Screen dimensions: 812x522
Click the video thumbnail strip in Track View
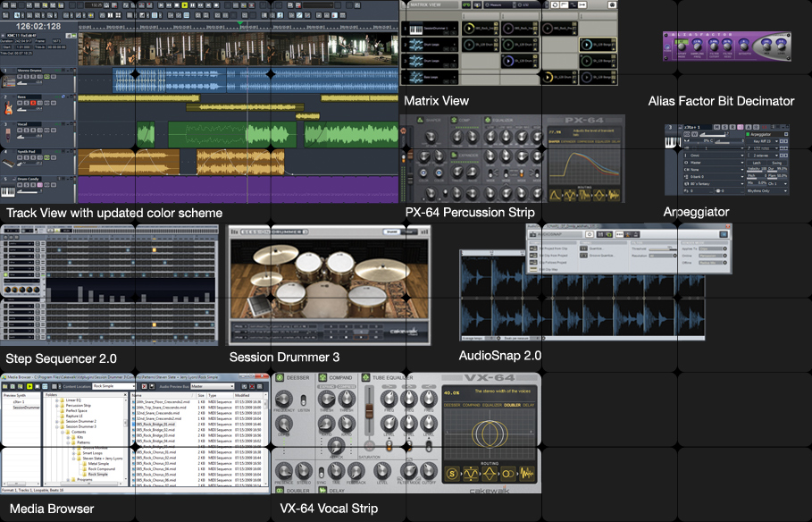coord(239,49)
